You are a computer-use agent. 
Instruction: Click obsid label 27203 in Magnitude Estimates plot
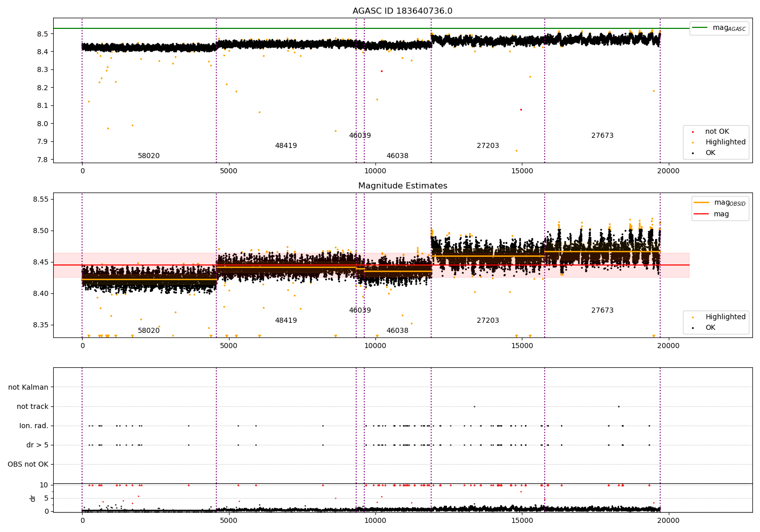488,321
